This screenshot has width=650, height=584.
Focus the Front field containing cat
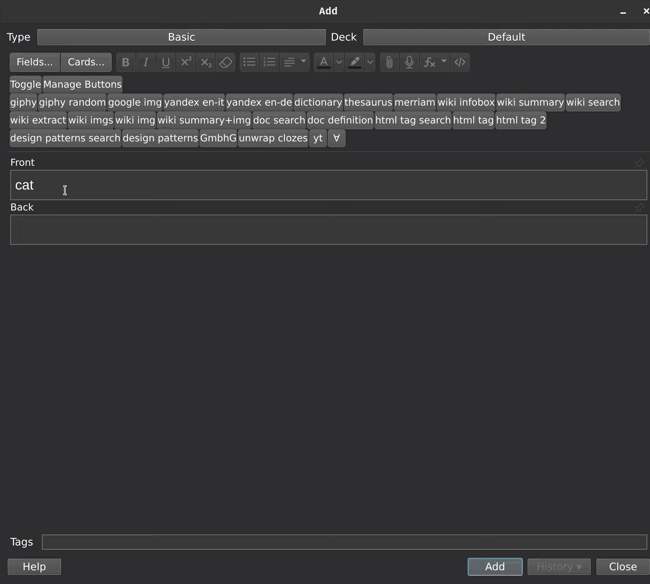tap(328, 185)
